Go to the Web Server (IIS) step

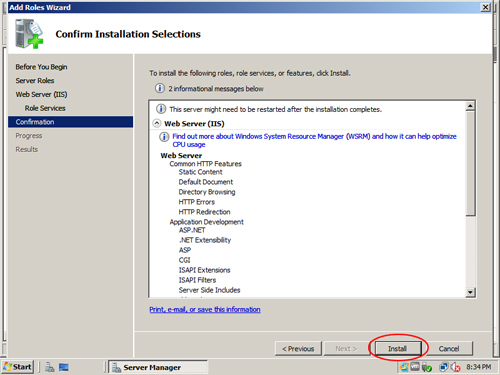[x=41, y=94]
